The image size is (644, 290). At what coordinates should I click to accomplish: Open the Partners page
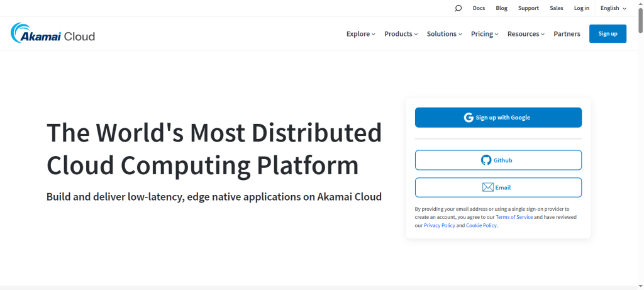pos(567,34)
